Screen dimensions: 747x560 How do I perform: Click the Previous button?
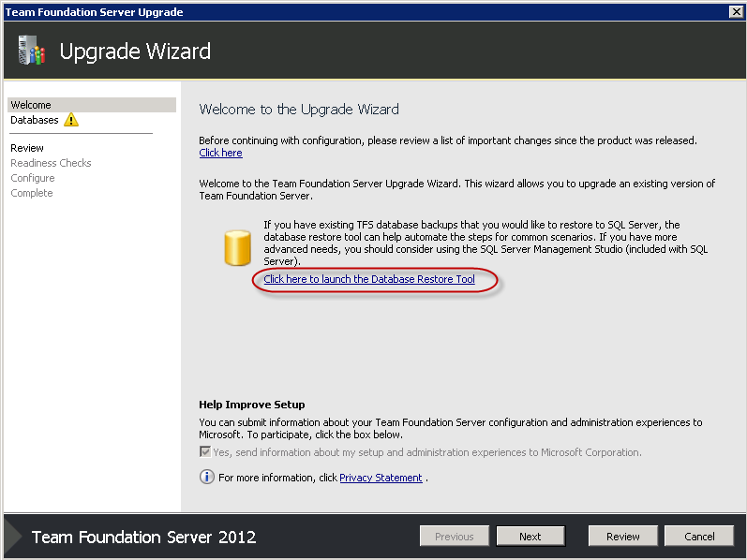pyautogui.click(x=454, y=537)
